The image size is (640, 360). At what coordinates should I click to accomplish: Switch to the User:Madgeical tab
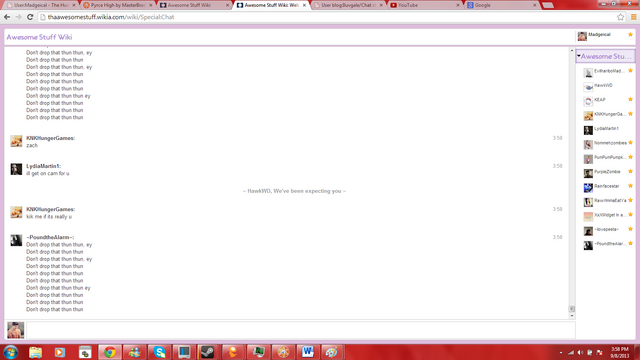(x=41, y=5)
